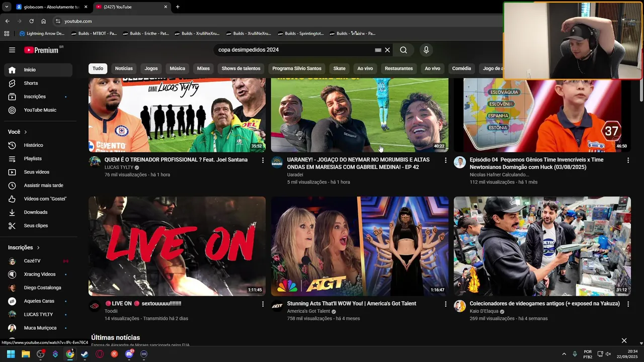Image resolution: width=644 pixels, height=362 pixels.
Task: Play the AGT Stunning Acts thumbnail
Action: 360,246
